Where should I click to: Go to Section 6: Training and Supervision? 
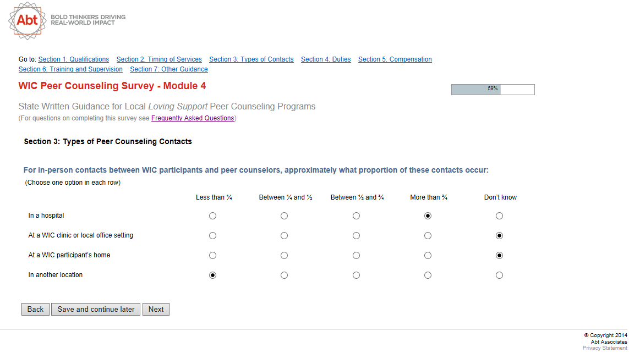[70, 69]
